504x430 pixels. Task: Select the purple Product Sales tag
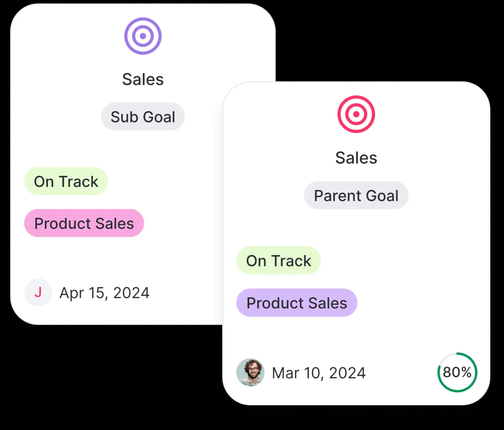(x=297, y=303)
